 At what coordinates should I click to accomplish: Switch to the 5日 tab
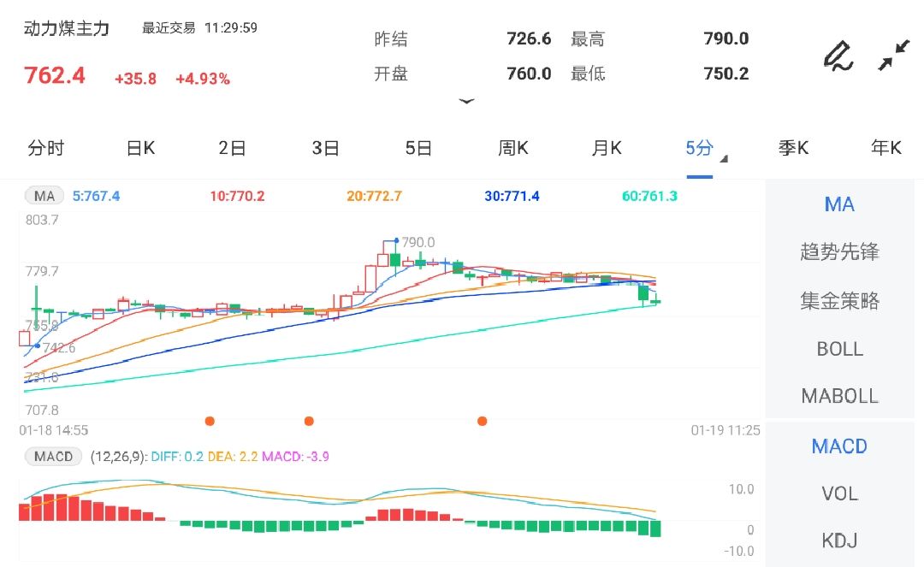click(418, 148)
